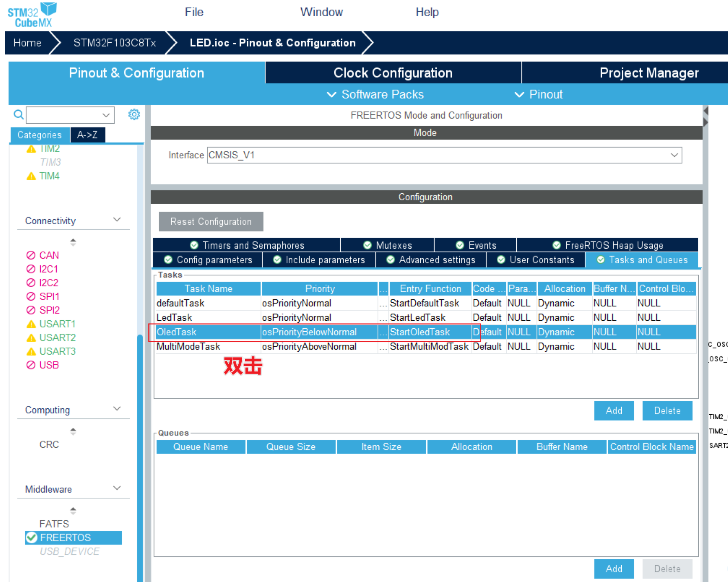Viewport: 728px width, 582px height.
Task: Collapse the Computing category
Action: point(117,409)
